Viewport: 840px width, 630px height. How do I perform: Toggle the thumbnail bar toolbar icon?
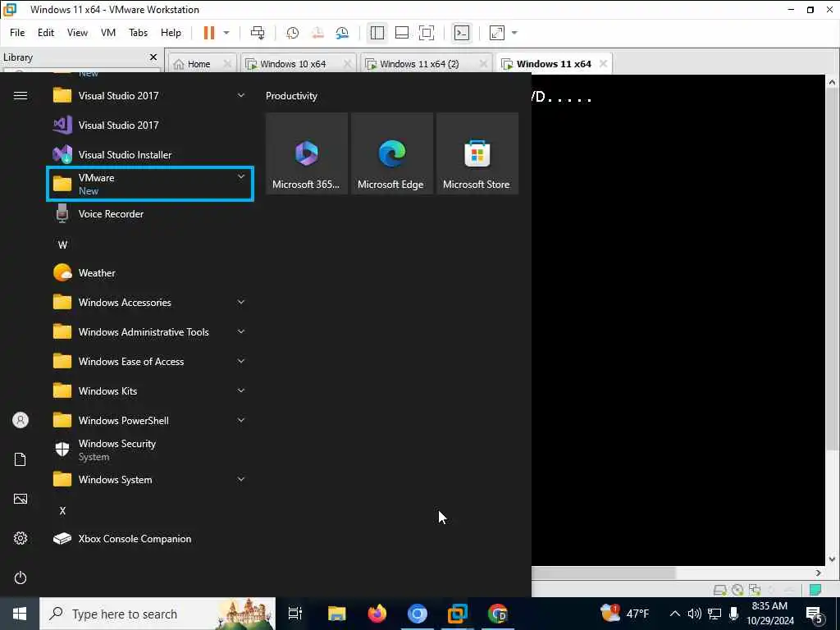click(x=402, y=33)
